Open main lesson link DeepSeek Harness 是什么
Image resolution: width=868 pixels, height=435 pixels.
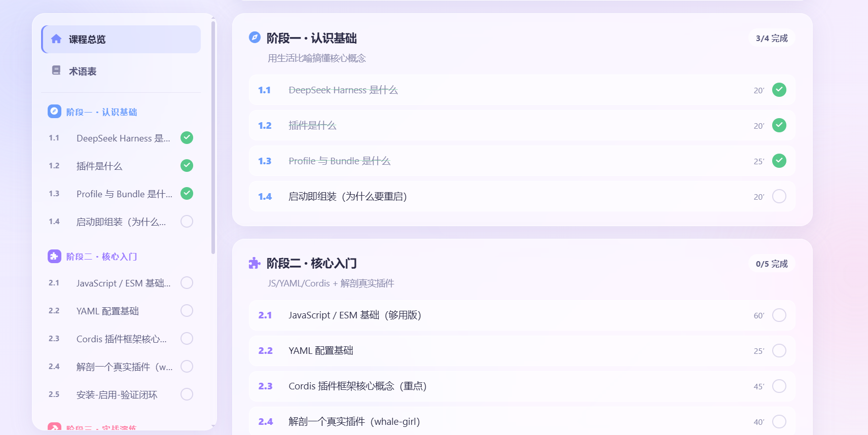(343, 90)
